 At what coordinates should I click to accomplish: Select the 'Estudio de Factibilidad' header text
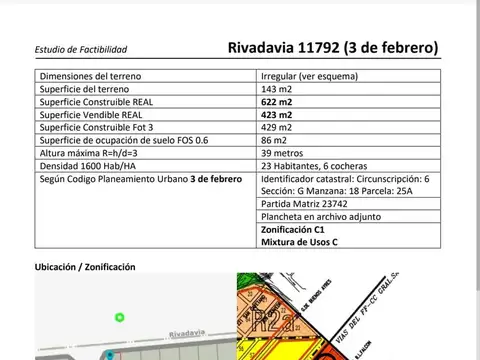point(81,50)
